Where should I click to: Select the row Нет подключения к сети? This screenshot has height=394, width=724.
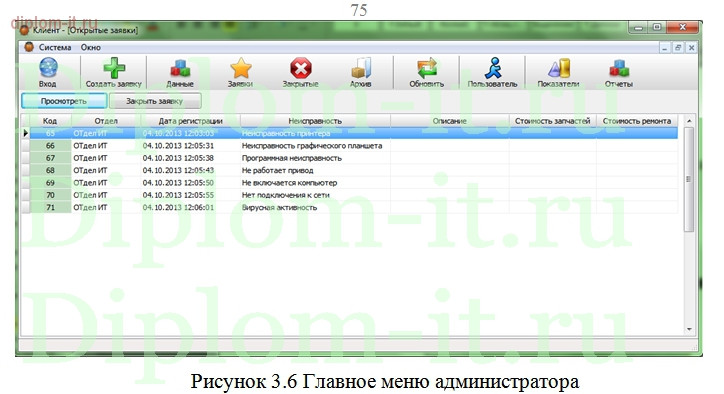350,195
